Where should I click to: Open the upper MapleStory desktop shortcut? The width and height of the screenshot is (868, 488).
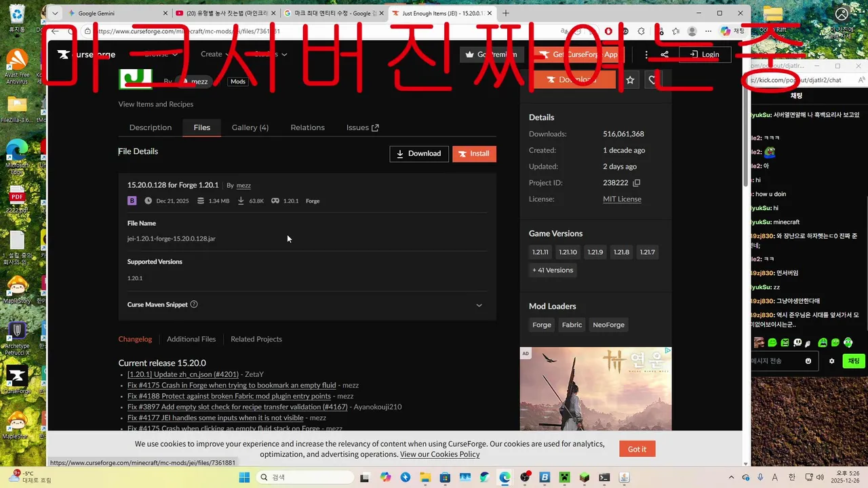tap(17, 288)
